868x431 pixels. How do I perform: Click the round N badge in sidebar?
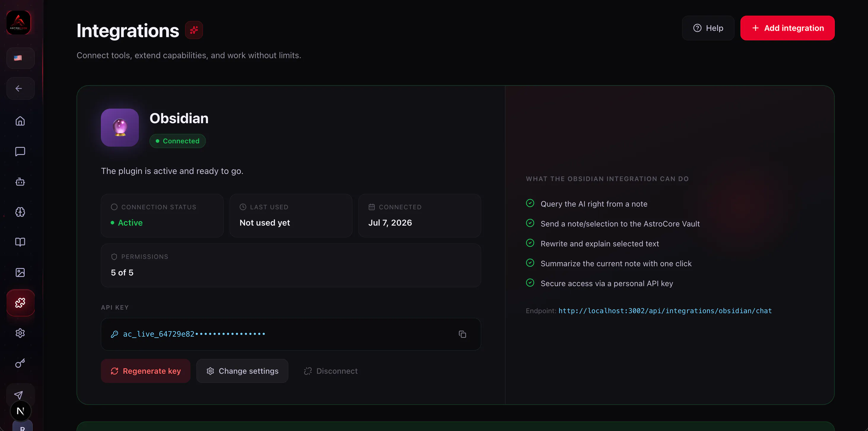pyautogui.click(x=20, y=411)
